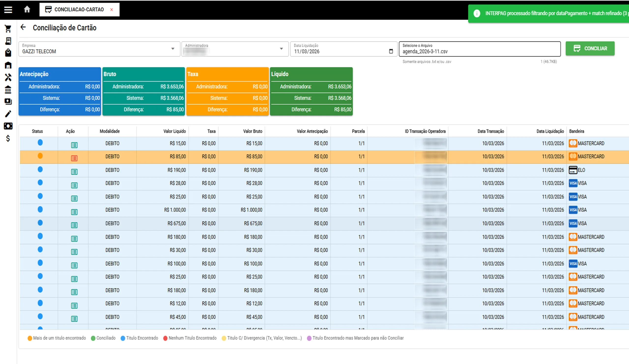This screenshot has height=364, width=629.
Task: Switch to CONCILIACAO-CARTAO tab
Action: [79, 10]
